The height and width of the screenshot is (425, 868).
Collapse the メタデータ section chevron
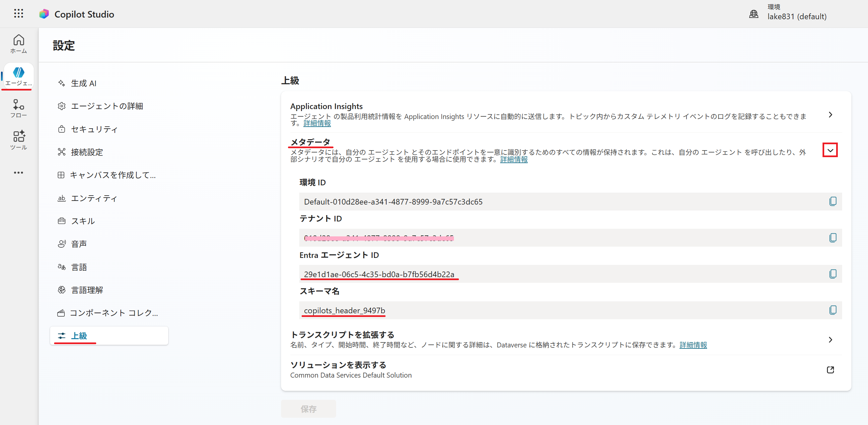tap(830, 150)
